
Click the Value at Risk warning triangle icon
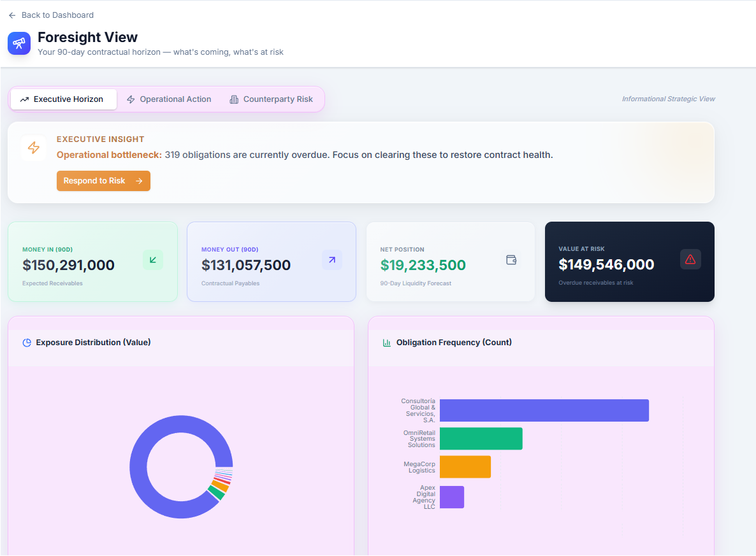(x=690, y=259)
